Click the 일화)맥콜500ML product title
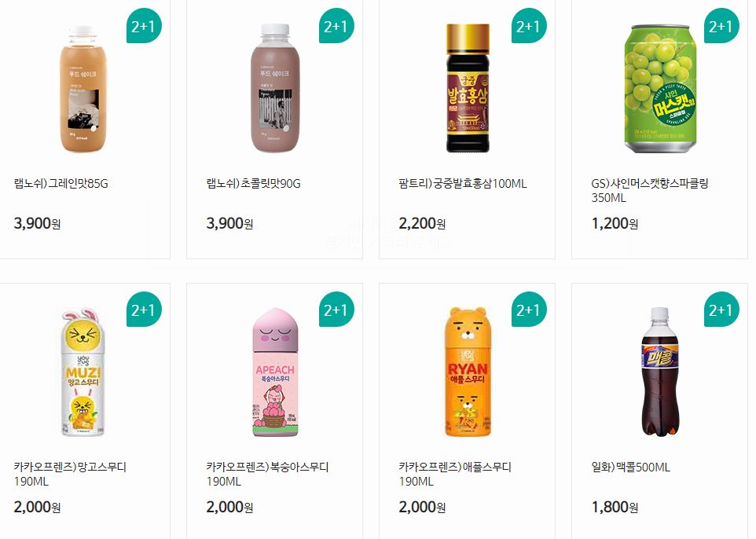This screenshot has height=539, width=756. tap(630, 467)
